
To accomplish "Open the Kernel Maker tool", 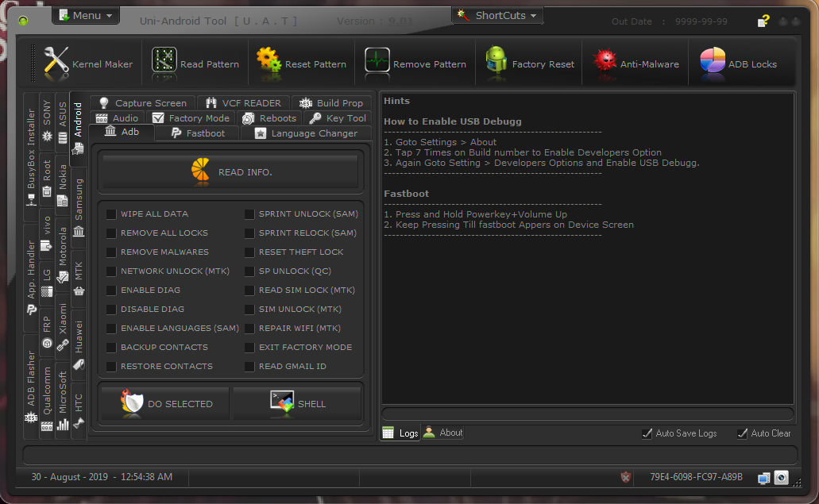I will pyautogui.click(x=88, y=63).
